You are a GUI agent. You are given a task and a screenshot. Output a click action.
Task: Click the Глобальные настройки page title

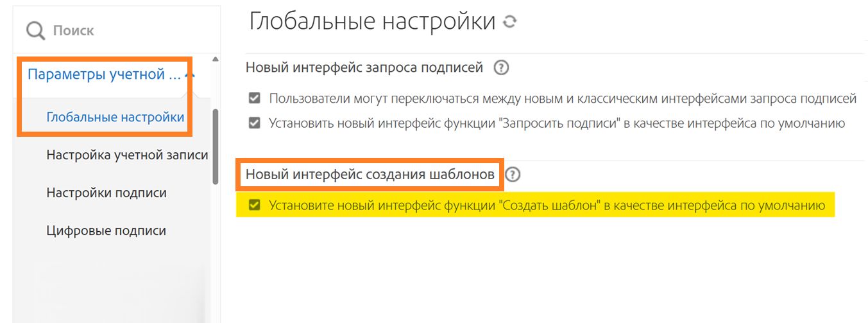pyautogui.click(x=372, y=22)
